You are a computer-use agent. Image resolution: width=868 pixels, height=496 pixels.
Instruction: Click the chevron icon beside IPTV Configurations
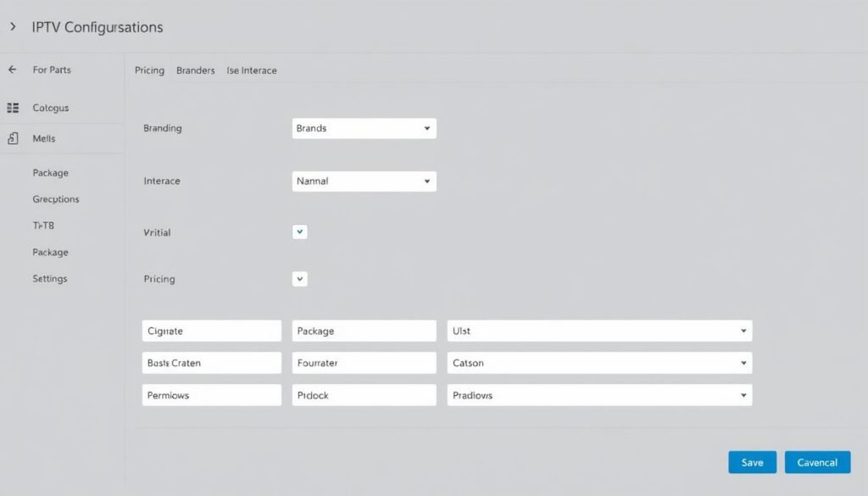tap(13, 27)
